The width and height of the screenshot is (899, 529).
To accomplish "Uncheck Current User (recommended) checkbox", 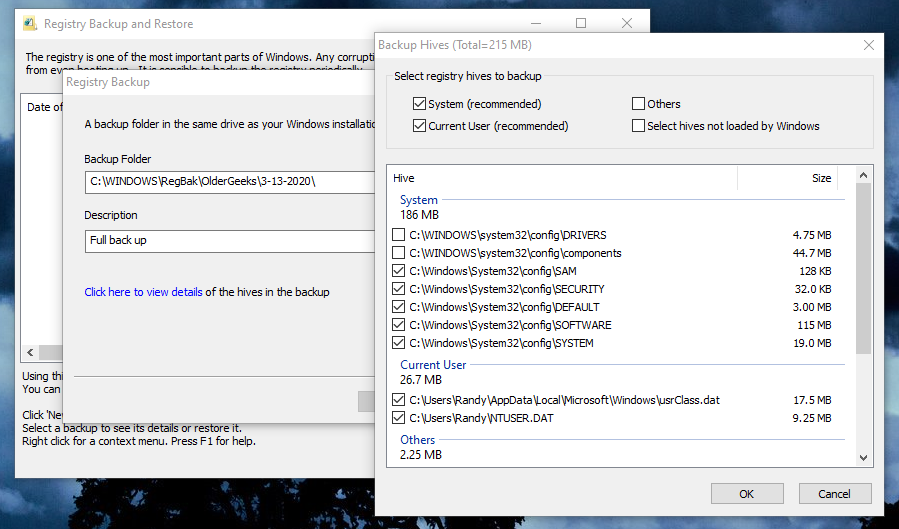I will (x=419, y=126).
